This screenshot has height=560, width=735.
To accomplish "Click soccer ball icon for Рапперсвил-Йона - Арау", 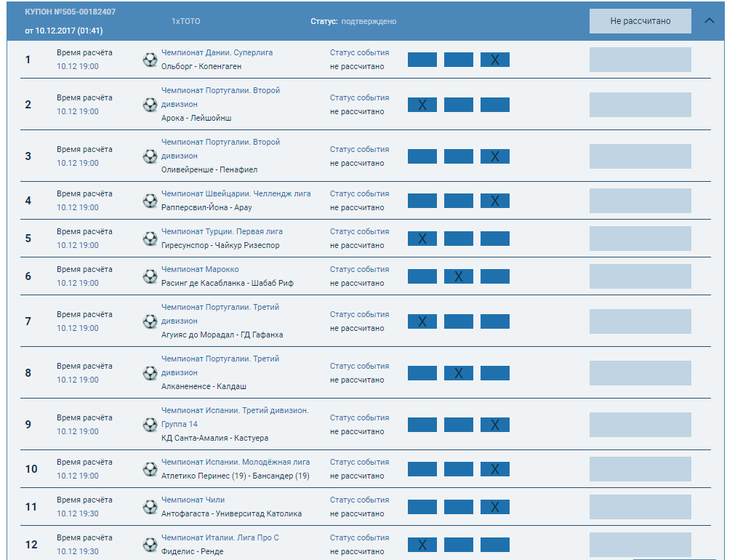I will tap(150, 201).
